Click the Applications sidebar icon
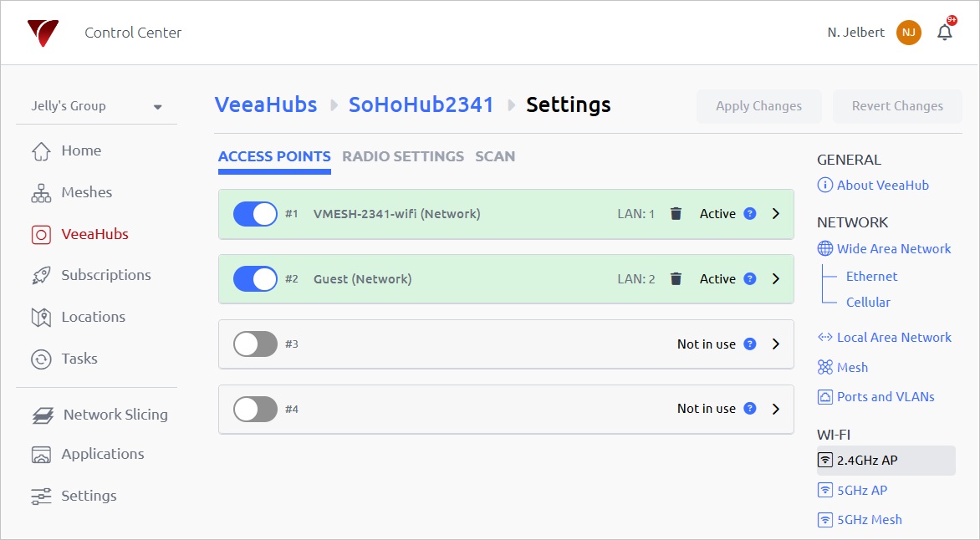The height and width of the screenshot is (540, 980). pos(41,455)
